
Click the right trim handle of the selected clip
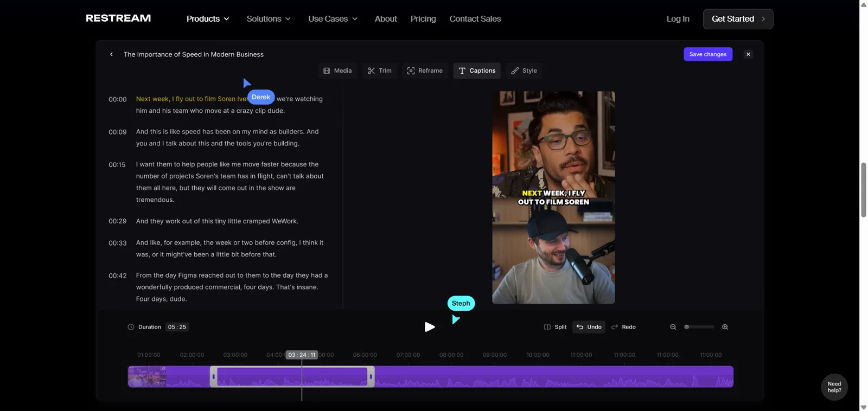coord(371,376)
